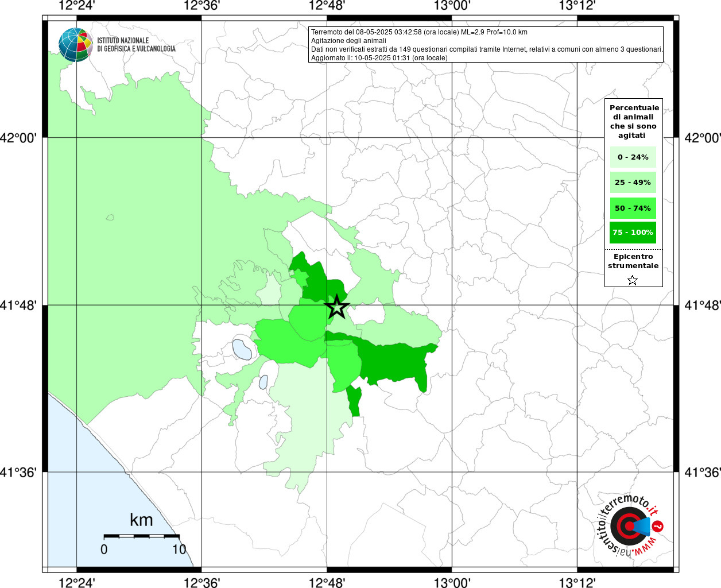Viewport: 721px width, 588px height.
Task: Click the bottom axis label 12°24'
Action: (77, 582)
